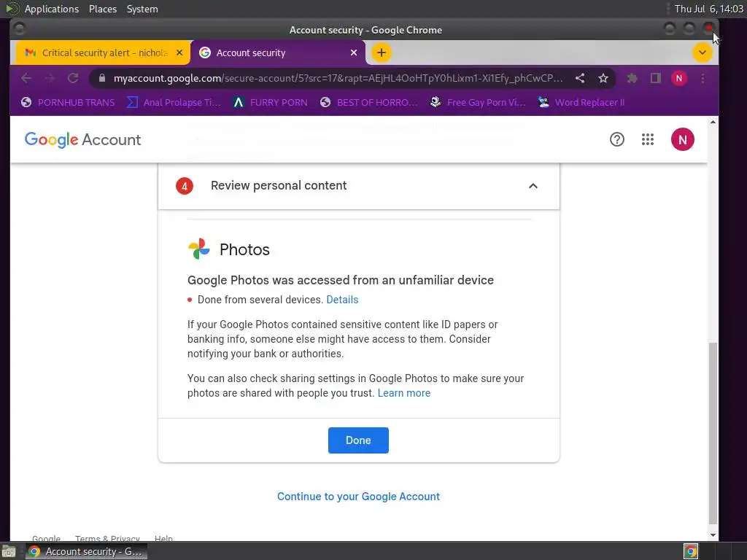Click the Chrome icon in the system tray
This screenshot has height=560, width=747.
pos(691,551)
